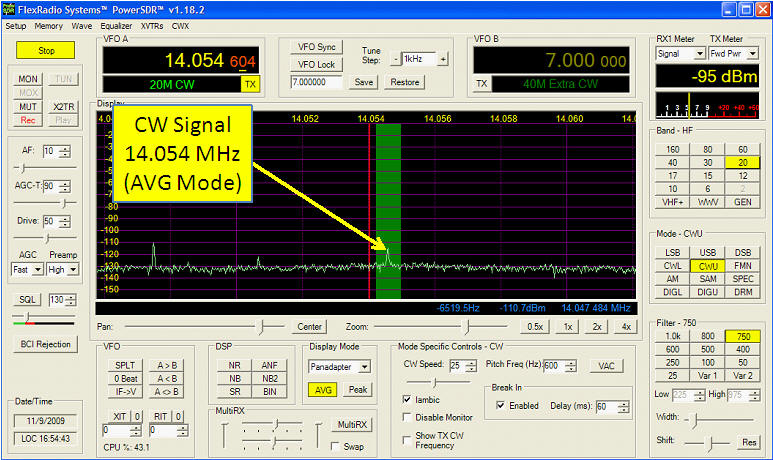Open the CWX menu

pos(180,26)
